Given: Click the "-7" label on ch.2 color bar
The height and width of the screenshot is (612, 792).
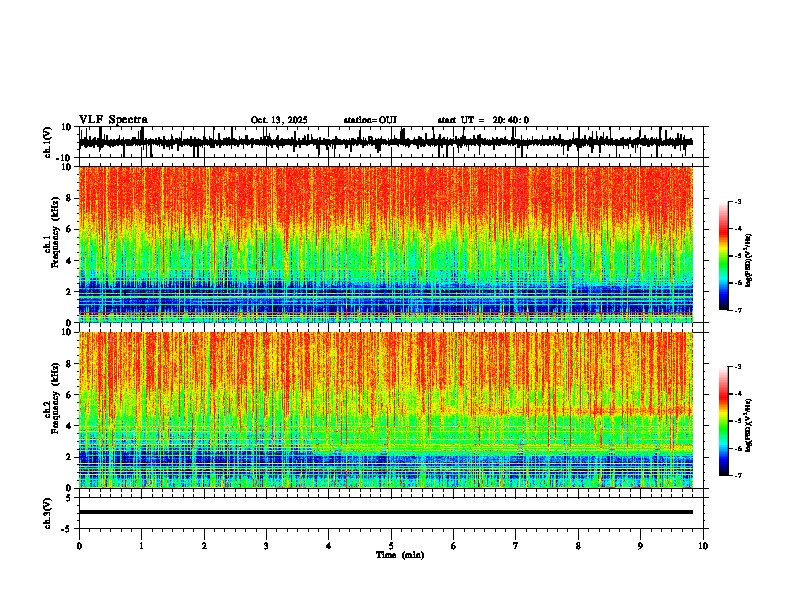Looking at the screenshot, I should (737, 475).
